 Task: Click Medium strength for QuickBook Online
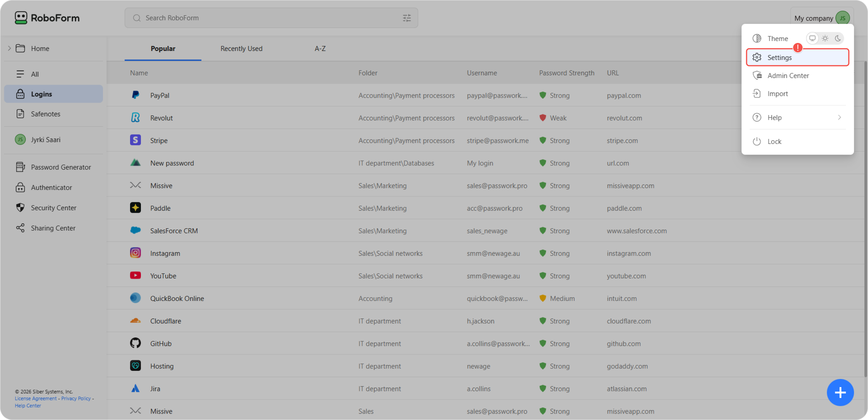(557, 298)
